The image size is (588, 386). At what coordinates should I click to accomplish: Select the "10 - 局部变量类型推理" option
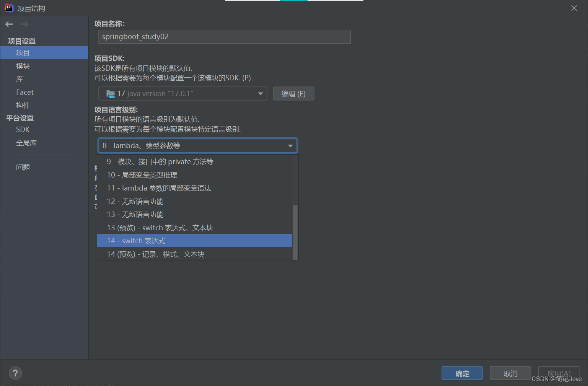point(142,175)
